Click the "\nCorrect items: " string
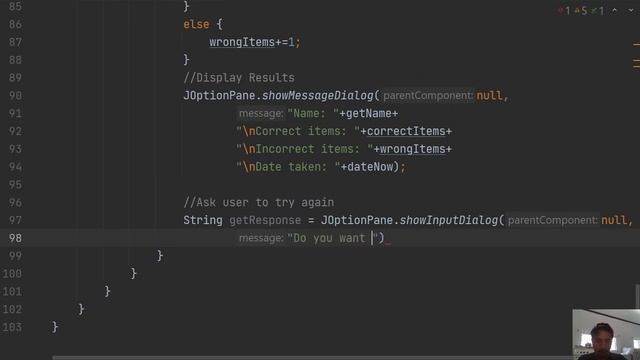Image resolution: width=640 pixels, height=360 pixels. (x=298, y=131)
